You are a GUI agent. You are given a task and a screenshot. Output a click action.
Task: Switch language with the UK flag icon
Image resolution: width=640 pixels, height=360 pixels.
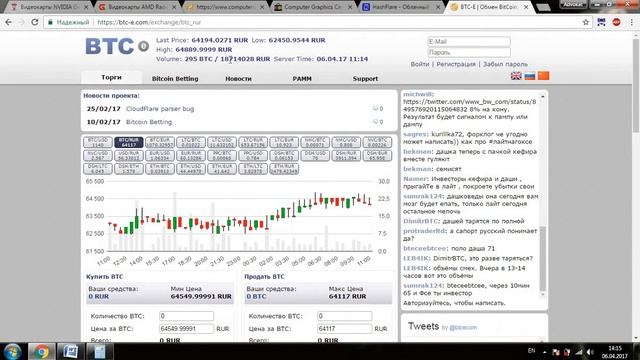click(x=516, y=76)
